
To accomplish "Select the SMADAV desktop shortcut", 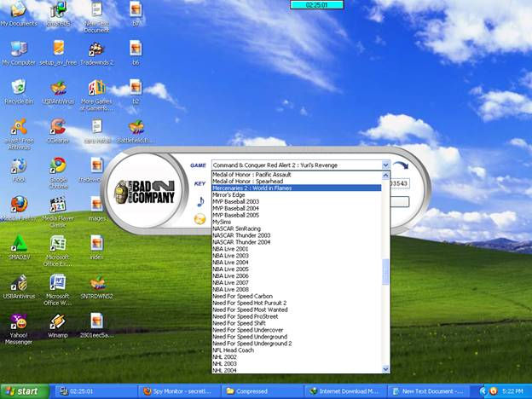I will pyautogui.click(x=19, y=248).
